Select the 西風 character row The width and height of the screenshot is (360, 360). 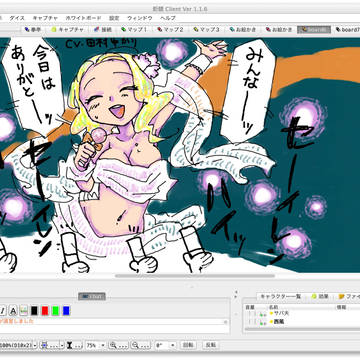coord(302,322)
